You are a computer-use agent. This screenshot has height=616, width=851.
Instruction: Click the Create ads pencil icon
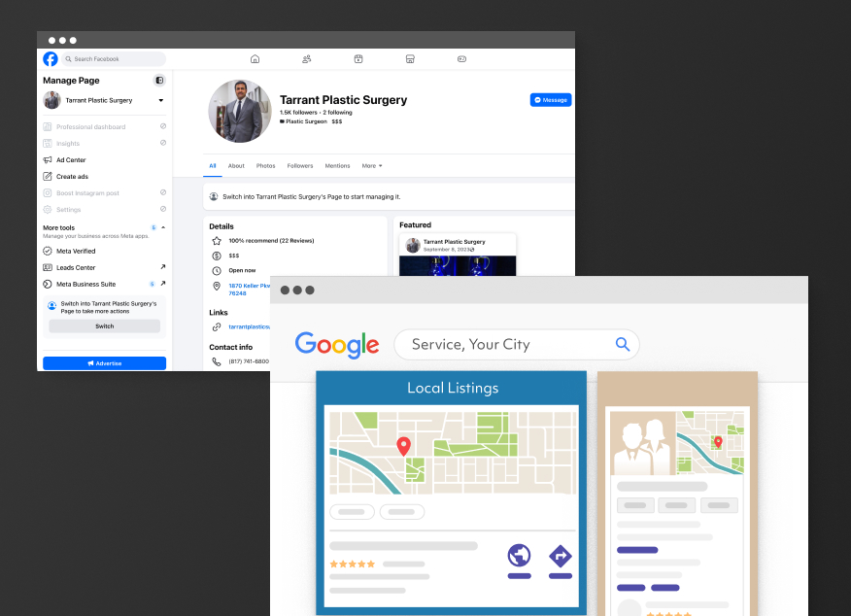(x=48, y=177)
